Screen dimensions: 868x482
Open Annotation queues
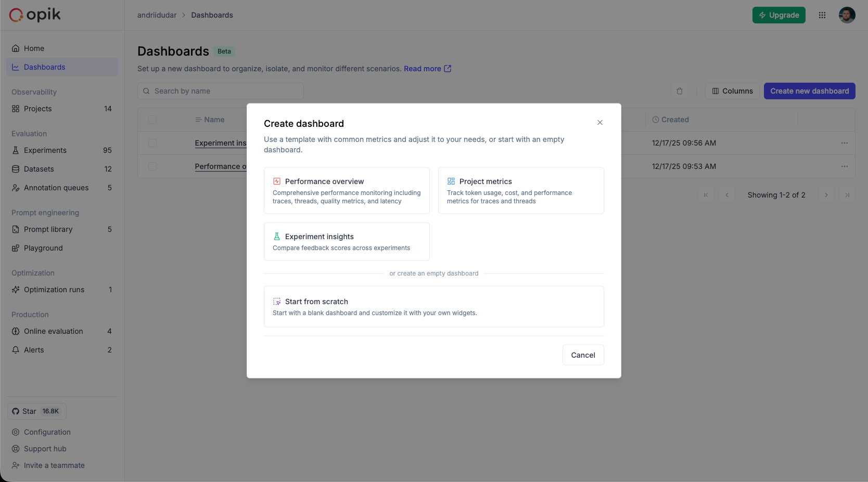[56, 188]
